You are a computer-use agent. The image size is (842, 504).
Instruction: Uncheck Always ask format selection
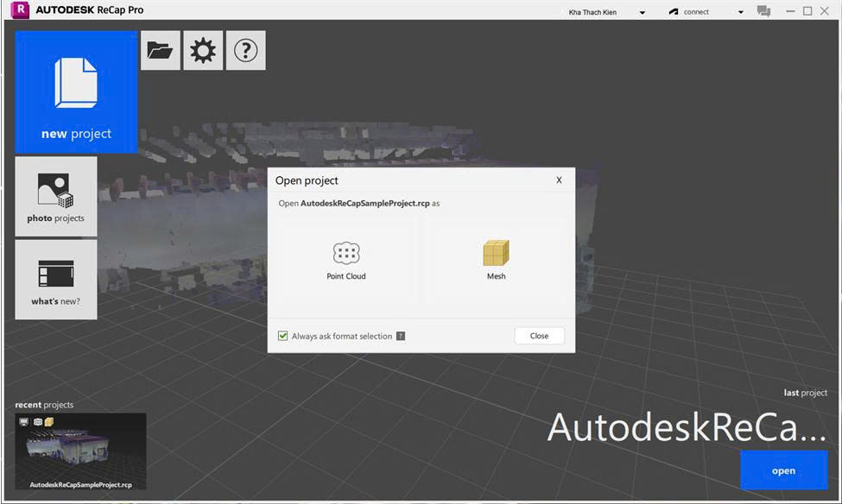283,336
